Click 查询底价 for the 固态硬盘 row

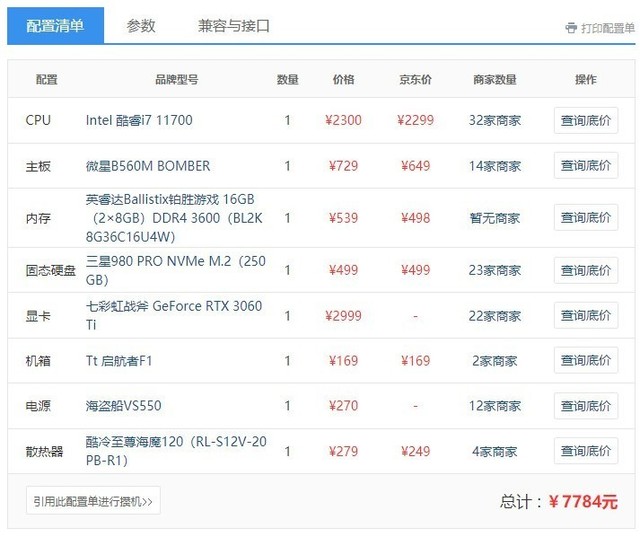586,270
